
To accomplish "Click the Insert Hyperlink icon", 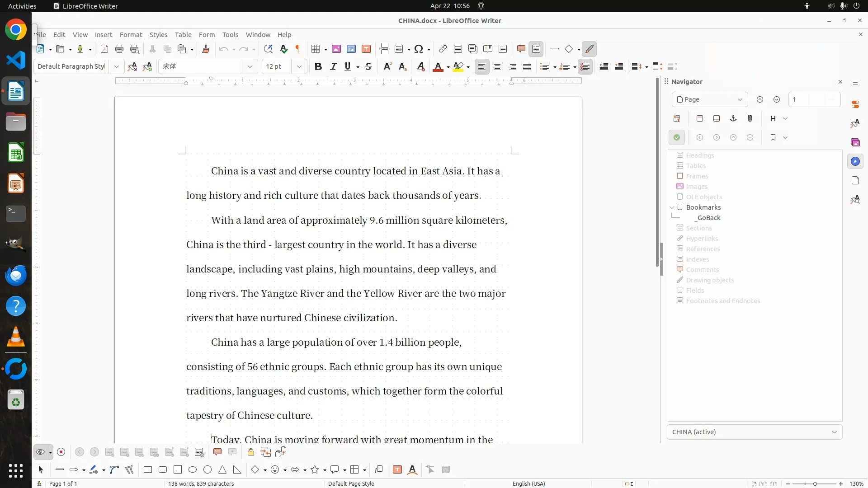I will point(443,49).
